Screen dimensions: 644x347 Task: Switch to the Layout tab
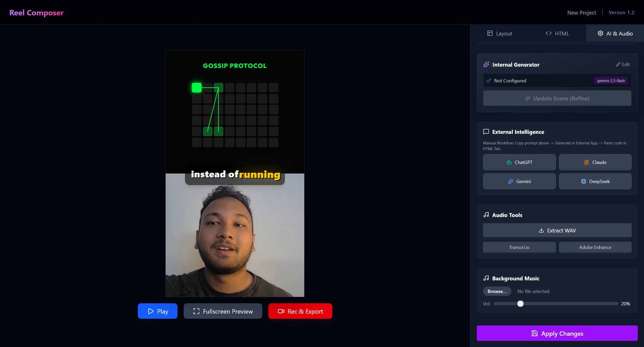tap(499, 33)
